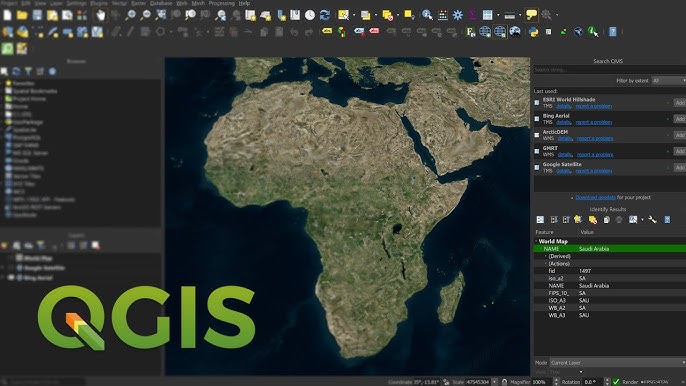
Task: Open the Filter by extent dropdown
Action: click(668, 81)
